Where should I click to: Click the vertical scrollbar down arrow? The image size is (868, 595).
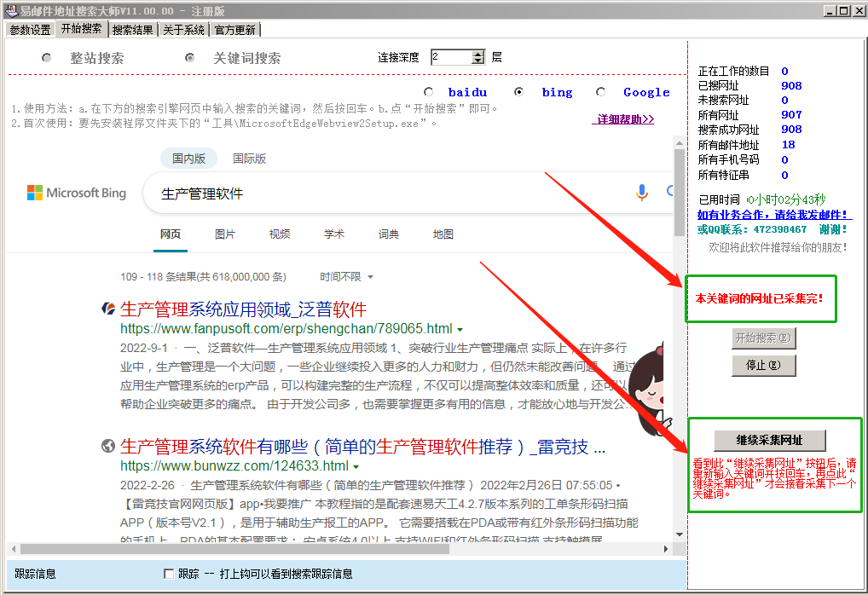click(680, 534)
